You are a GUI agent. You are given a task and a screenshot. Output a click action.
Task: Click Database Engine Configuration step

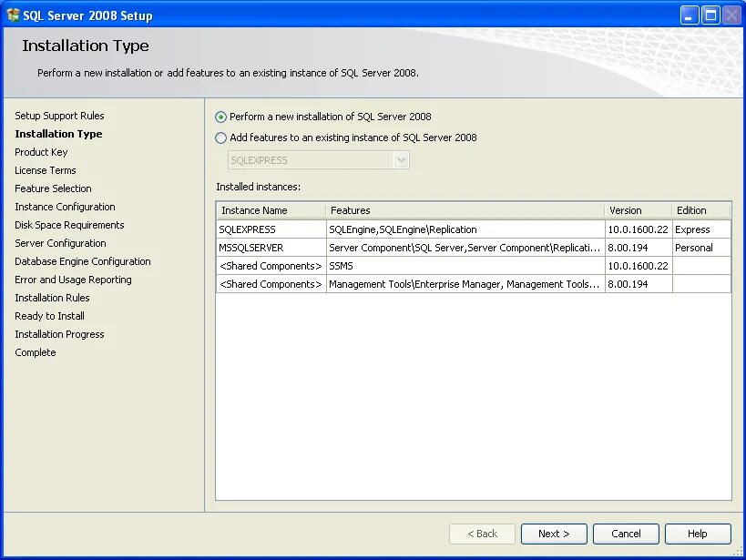[83, 261]
